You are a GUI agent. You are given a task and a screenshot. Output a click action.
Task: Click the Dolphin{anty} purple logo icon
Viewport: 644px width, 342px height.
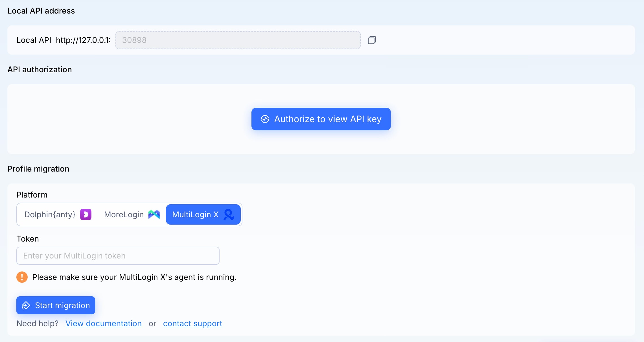[x=86, y=214]
